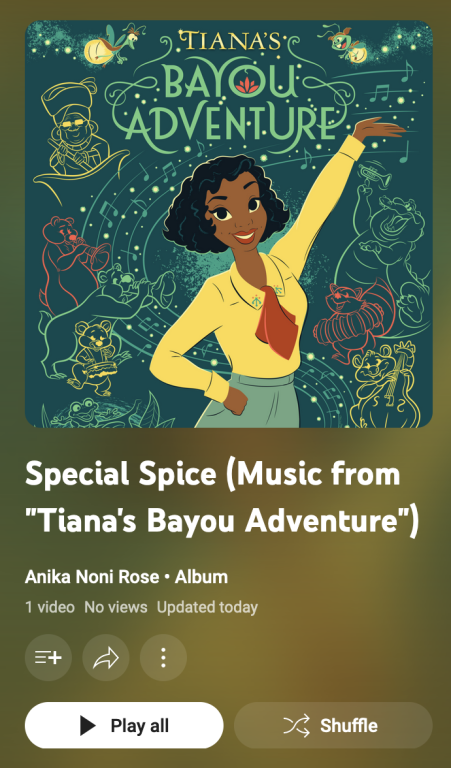Open the Anika Noni Rose artist link
The height and width of the screenshot is (768, 451).
click(92, 577)
